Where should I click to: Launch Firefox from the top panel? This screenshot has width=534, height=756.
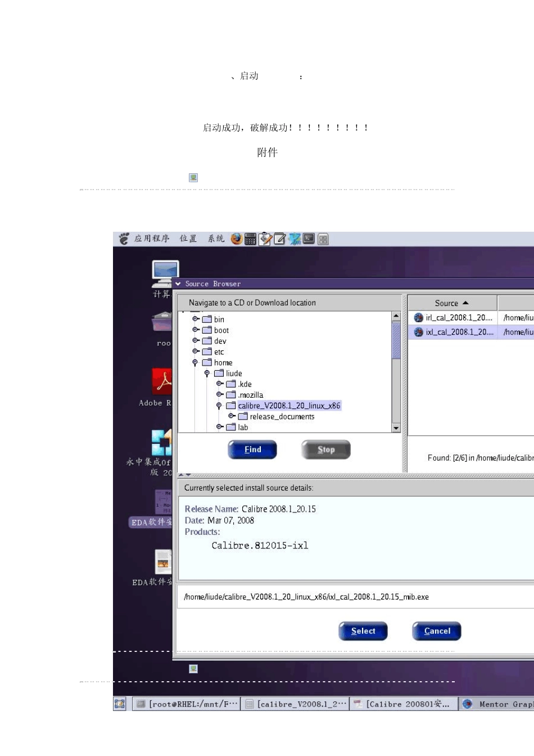click(237, 239)
